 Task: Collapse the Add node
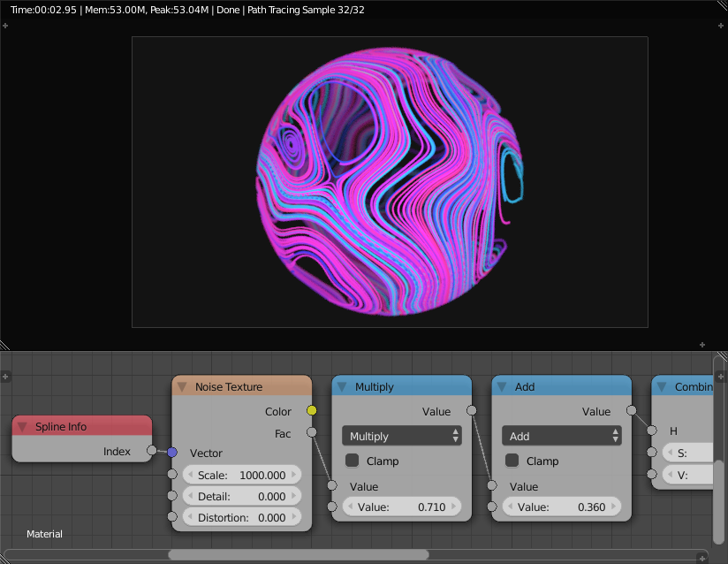[x=502, y=386]
